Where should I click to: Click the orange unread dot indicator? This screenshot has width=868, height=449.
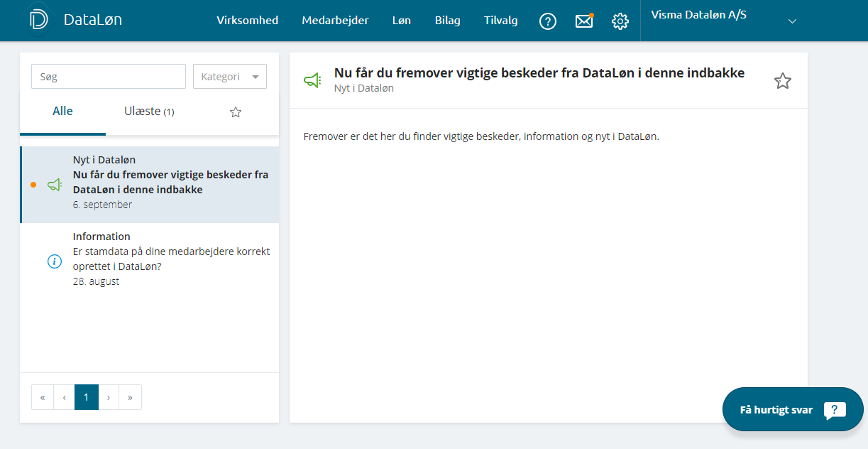(x=33, y=185)
